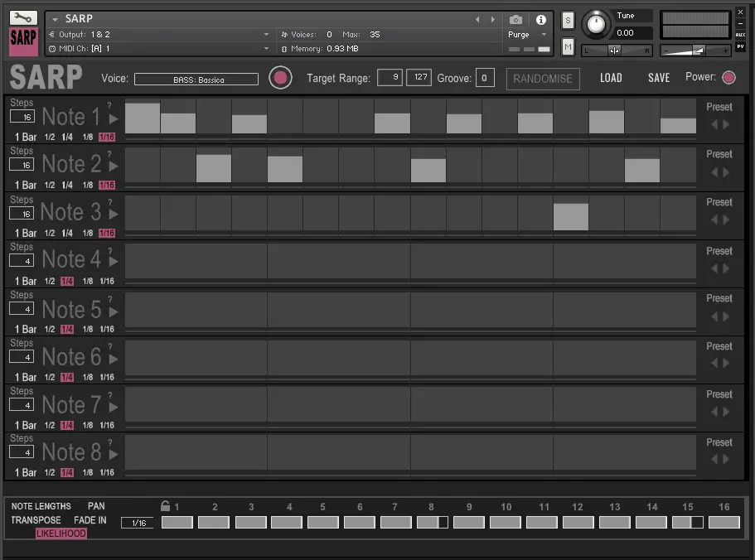Viewport: 755px width, 560px height.
Task: Set Note 3 rate to 1 Bar
Action: pyautogui.click(x=26, y=234)
